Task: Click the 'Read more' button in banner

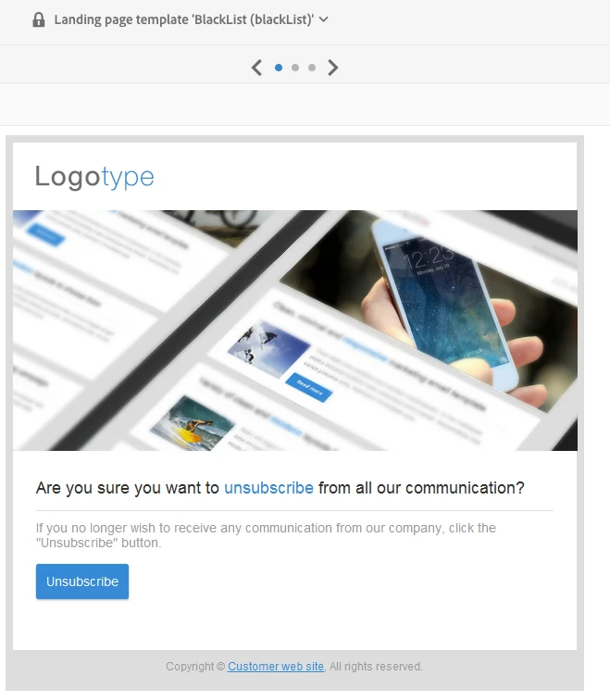Action: click(x=309, y=387)
